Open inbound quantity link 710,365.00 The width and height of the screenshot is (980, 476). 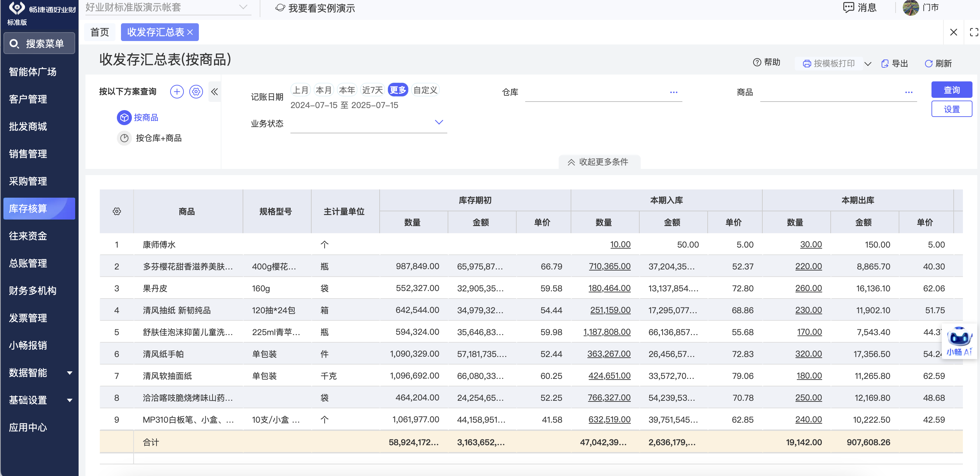(x=610, y=266)
